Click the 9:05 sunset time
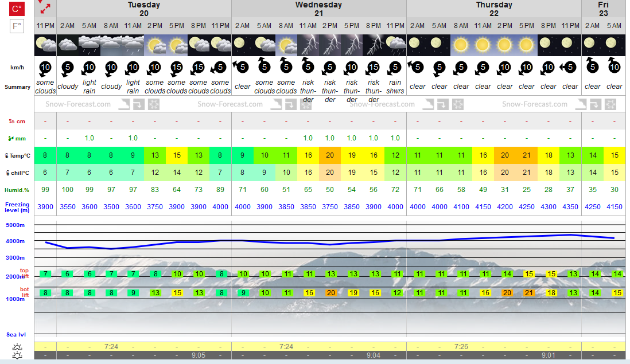The width and height of the screenshot is (630, 364). 199,355
